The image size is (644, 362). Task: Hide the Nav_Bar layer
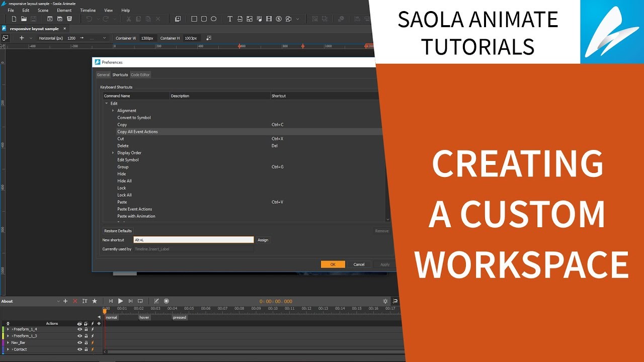[79, 343]
